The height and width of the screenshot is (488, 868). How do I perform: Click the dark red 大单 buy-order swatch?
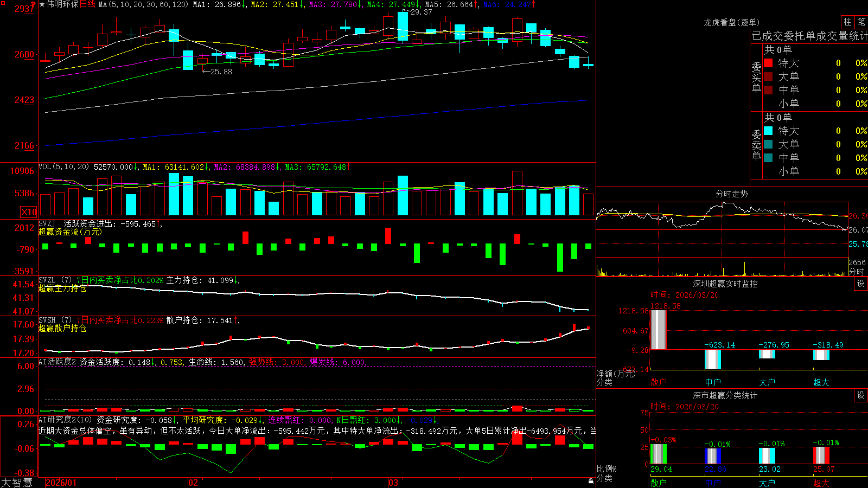click(x=768, y=76)
